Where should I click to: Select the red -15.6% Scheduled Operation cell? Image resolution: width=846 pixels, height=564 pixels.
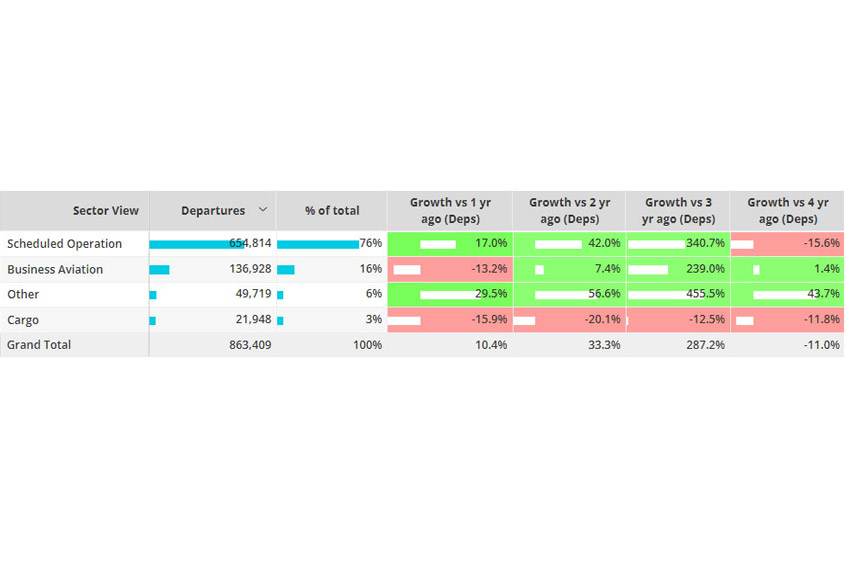pos(787,244)
